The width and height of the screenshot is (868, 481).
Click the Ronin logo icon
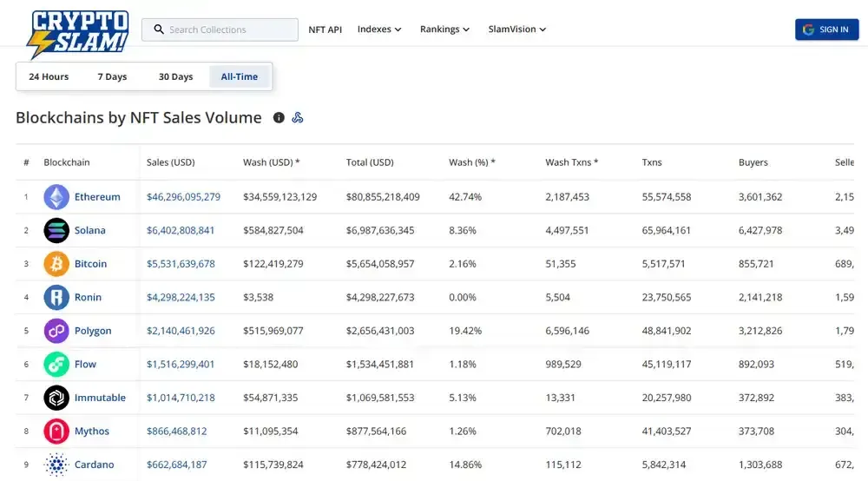pos(56,297)
